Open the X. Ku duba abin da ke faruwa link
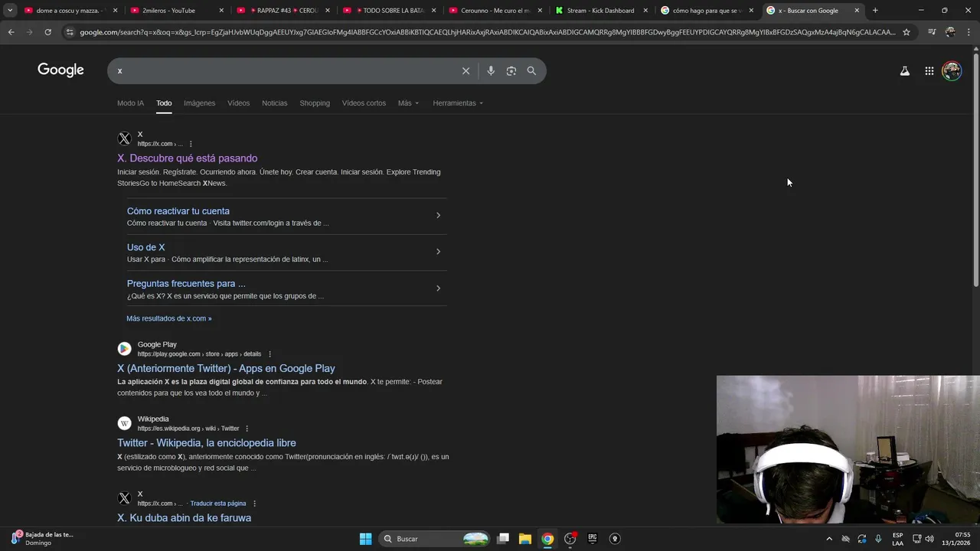The image size is (980, 551). 184,518
